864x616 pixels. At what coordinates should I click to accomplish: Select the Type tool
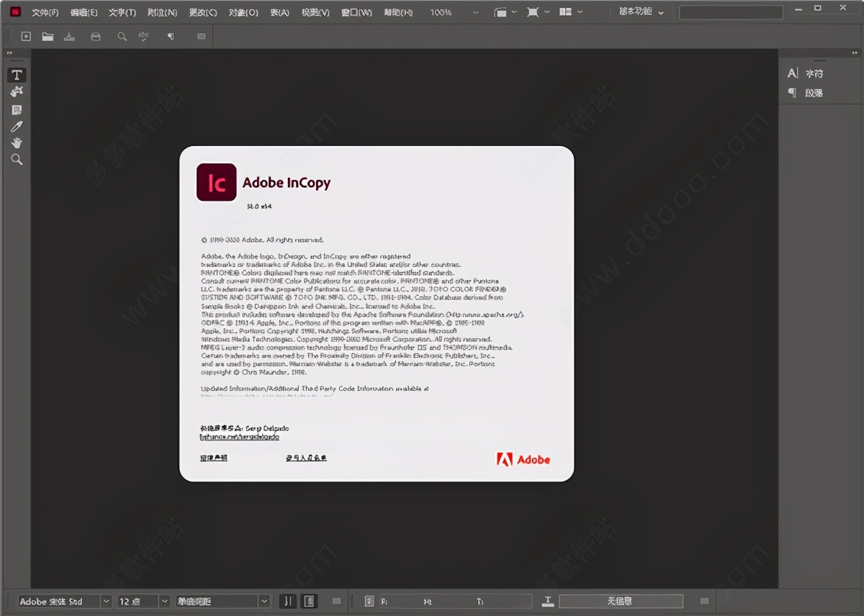[17, 75]
